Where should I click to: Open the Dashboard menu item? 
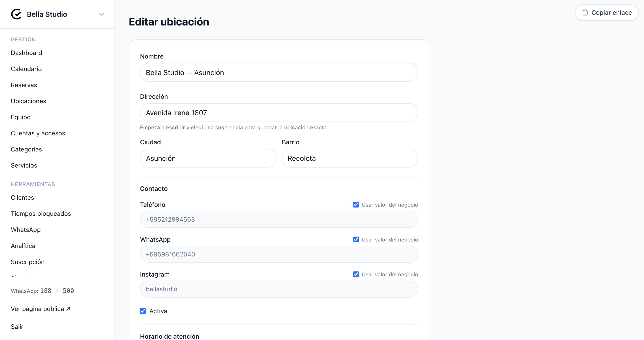click(x=27, y=53)
